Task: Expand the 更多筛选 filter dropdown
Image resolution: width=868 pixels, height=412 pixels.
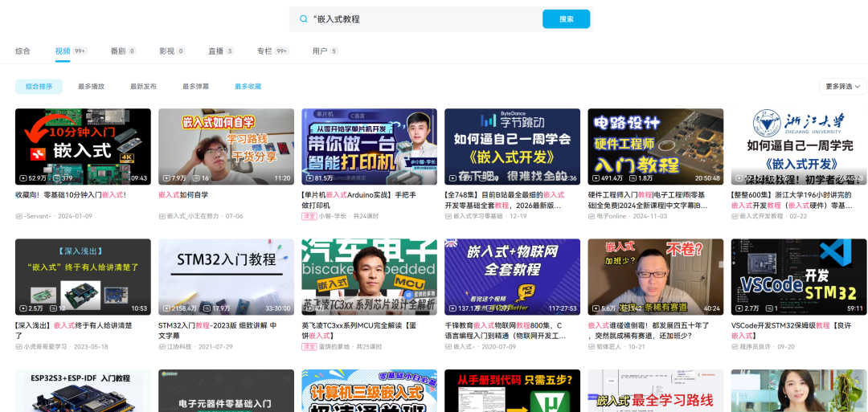Action: [x=842, y=87]
